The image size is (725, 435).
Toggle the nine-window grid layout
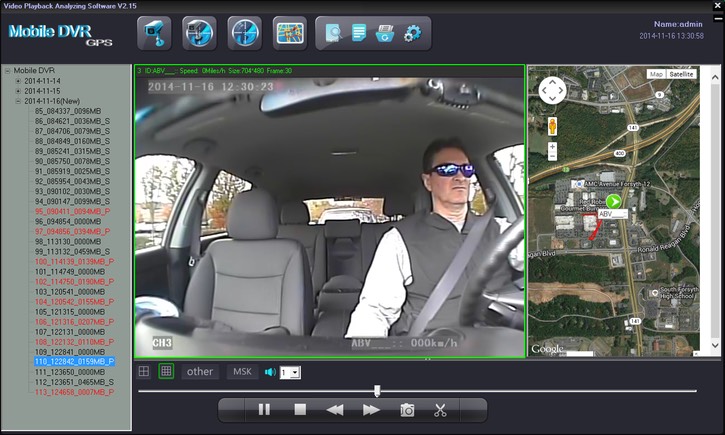pos(166,372)
